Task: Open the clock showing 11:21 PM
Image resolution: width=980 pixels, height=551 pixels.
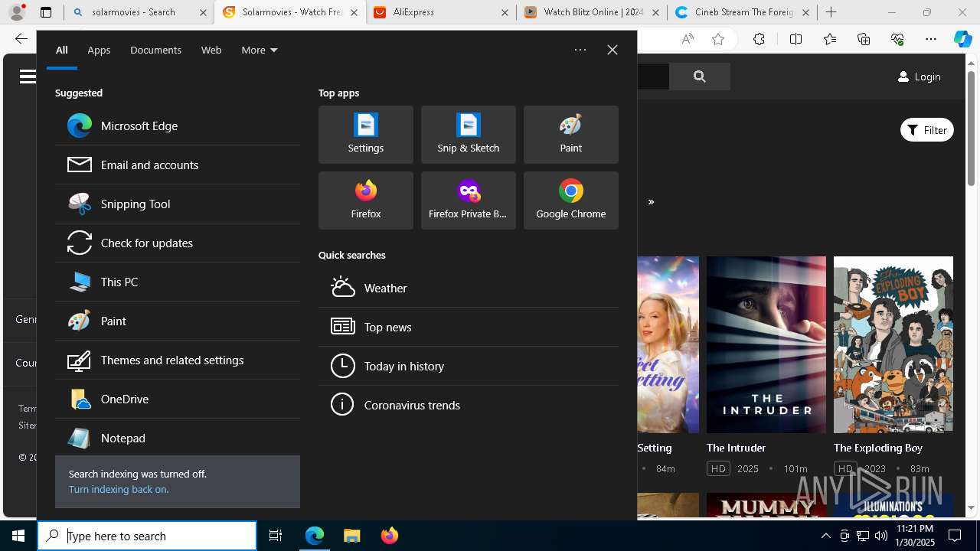Action: coord(914,536)
